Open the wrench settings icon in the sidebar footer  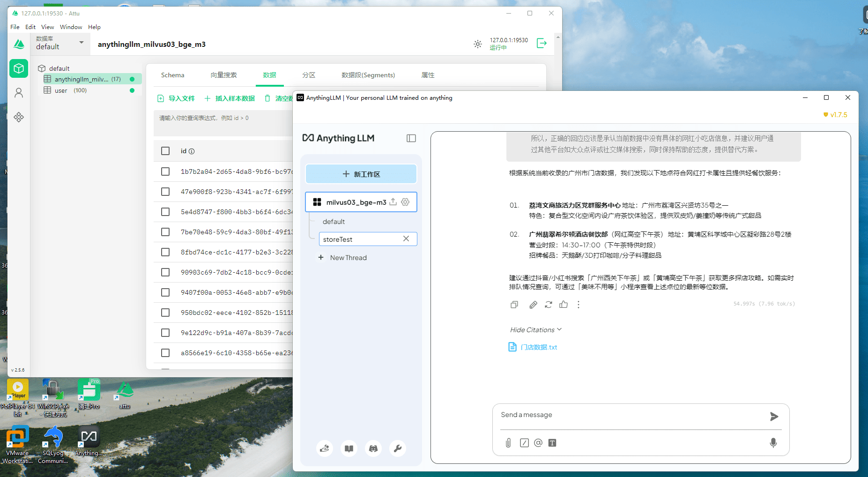[397, 448]
